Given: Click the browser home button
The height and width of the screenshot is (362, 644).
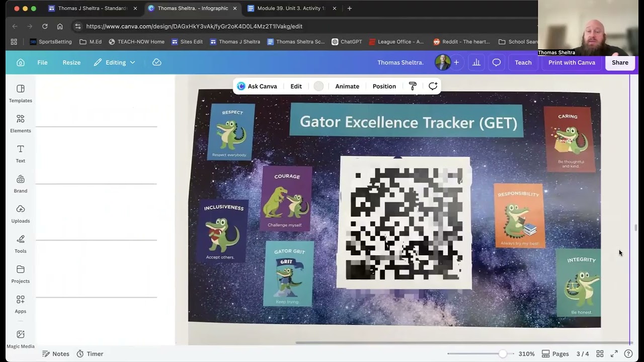Looking at the screenshot, I should point(60,26).
